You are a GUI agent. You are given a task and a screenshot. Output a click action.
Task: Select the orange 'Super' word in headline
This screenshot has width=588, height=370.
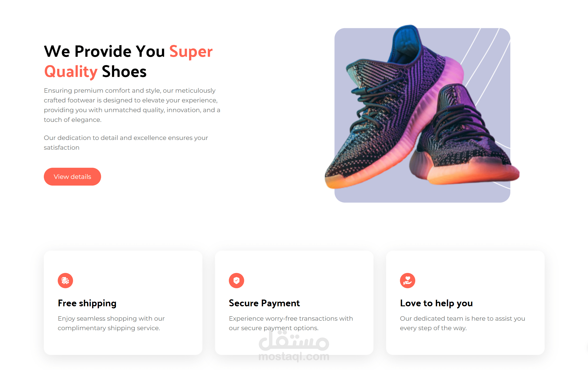coord(191,51)
